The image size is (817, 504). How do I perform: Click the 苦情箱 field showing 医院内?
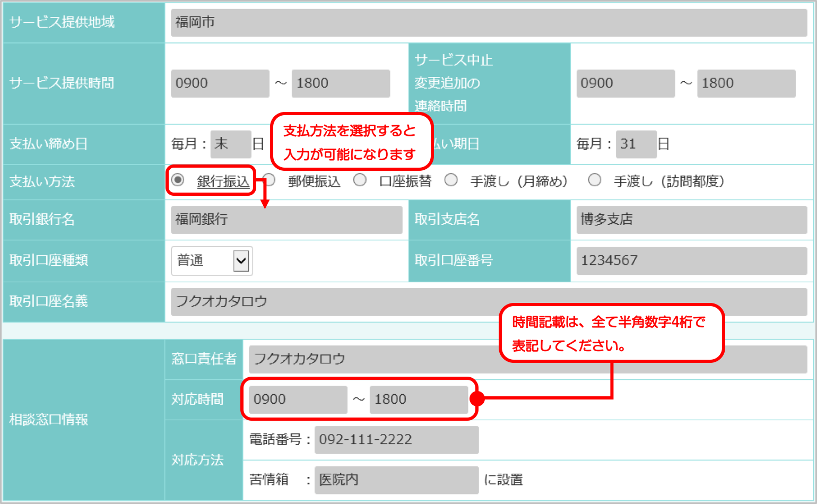[x=396, y=480]
